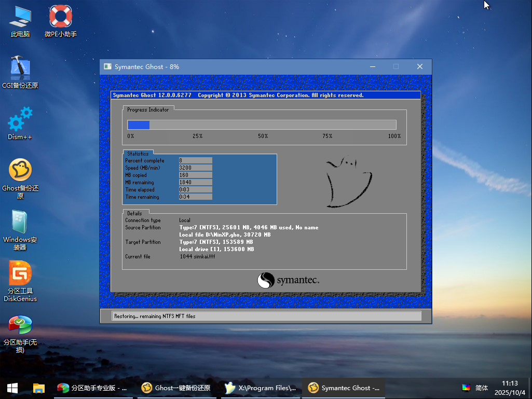Select the Windows安装器 desktop icon
532x399 pixels.
point(20,230)
